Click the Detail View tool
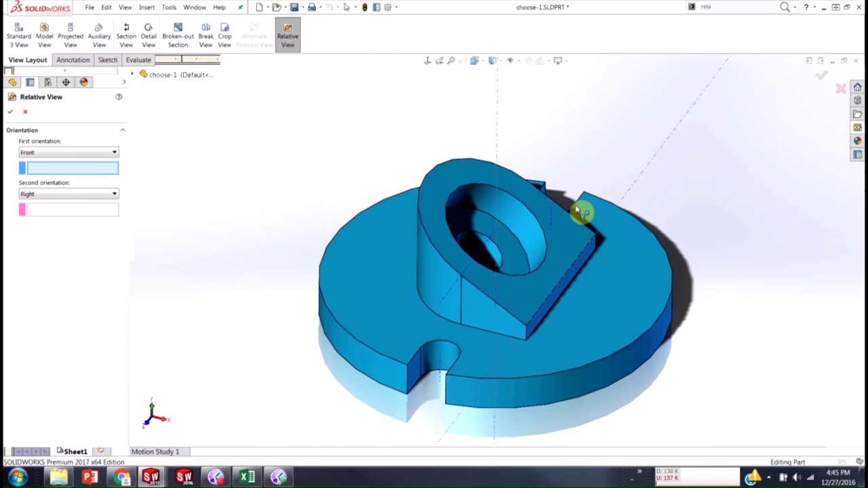Screen dimensions: 868x488 tap(149, 35)
